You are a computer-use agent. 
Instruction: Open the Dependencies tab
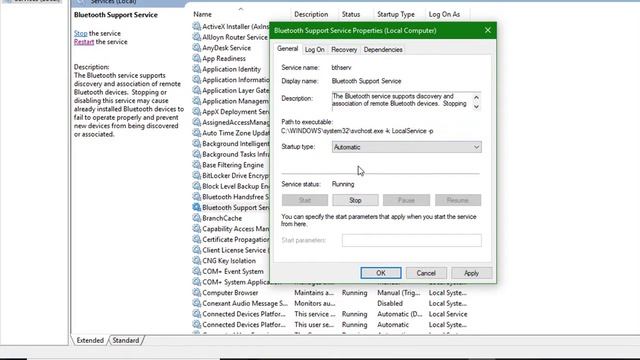(x=383, y=49)
